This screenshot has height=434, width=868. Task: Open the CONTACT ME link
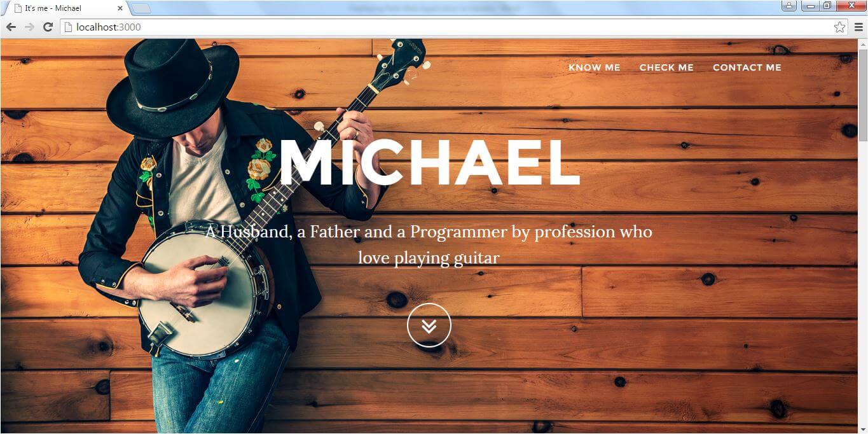point(747,67)
